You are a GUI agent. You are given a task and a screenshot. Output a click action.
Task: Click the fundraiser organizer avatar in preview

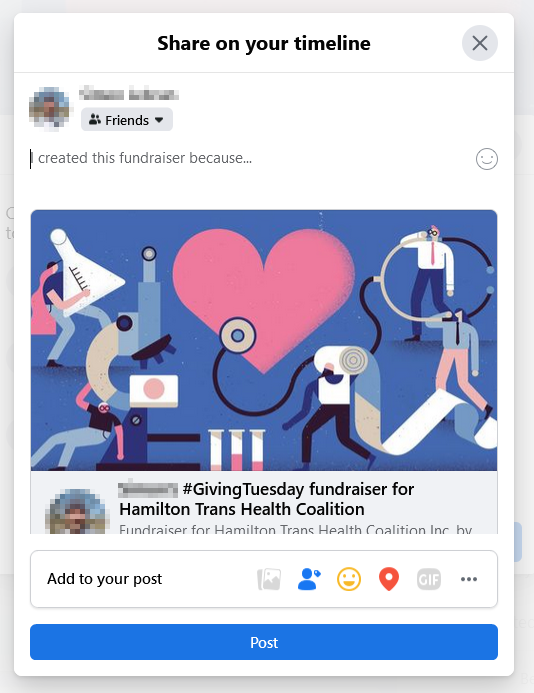click(x=77, y=511)
